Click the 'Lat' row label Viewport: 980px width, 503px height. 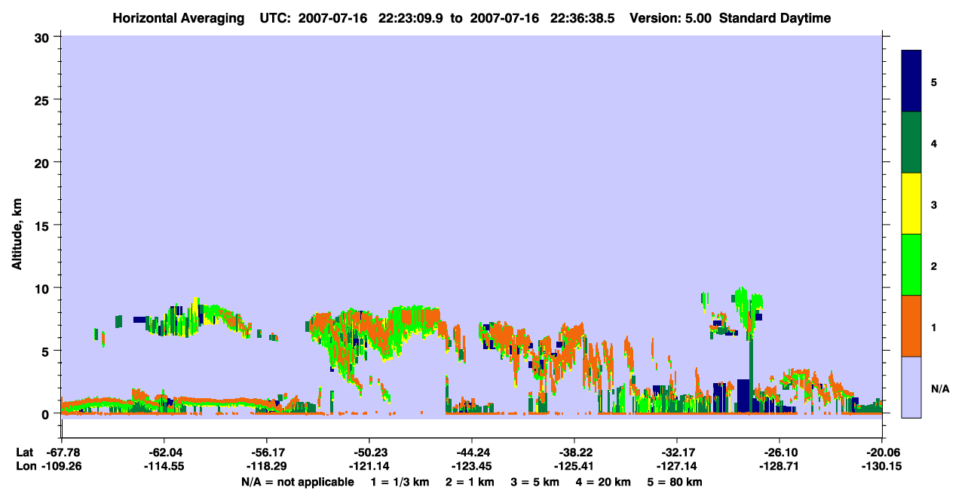(x=24, y=452)
